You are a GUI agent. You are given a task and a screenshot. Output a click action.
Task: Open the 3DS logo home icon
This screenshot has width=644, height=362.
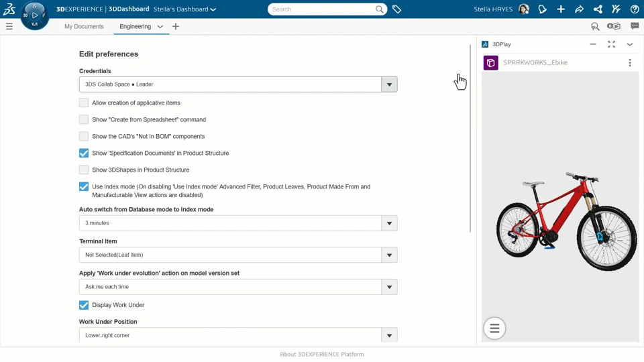9,9
